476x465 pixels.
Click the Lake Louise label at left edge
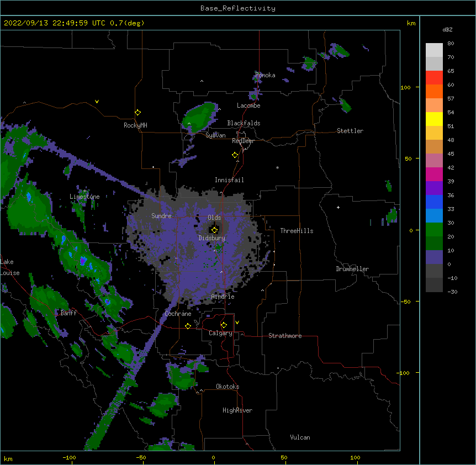pyautogui.click(x=10, y=267)
